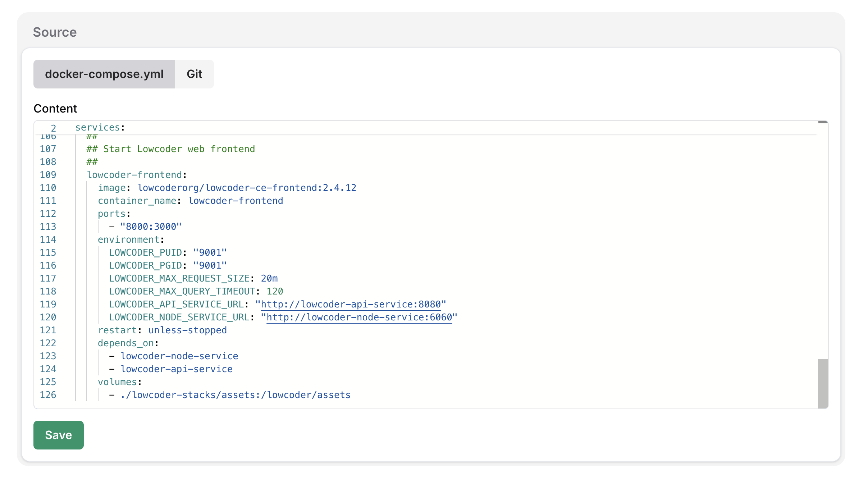
Task: Click the vertical scrollbar thumb in the editor
Action: pyautogui.click(x=823, y=383)
